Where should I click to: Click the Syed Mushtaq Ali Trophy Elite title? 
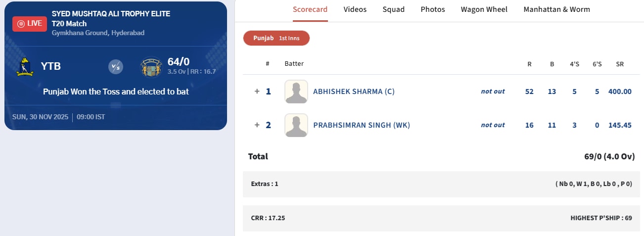111,14
